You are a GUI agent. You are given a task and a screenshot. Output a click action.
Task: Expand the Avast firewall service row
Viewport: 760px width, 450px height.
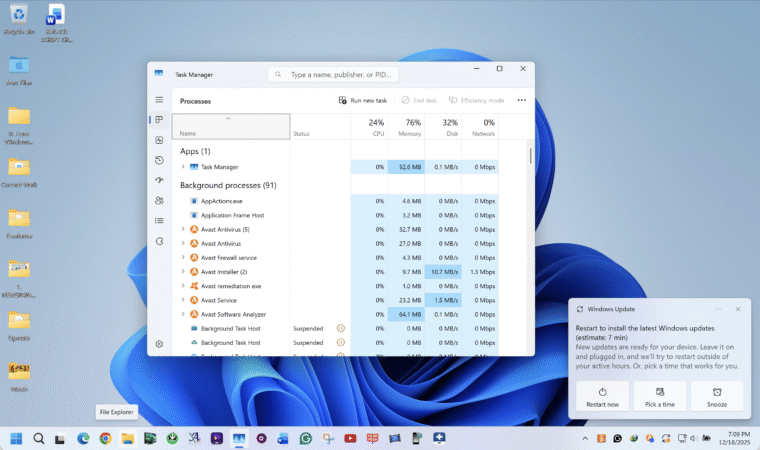click(x=183, y=257)
